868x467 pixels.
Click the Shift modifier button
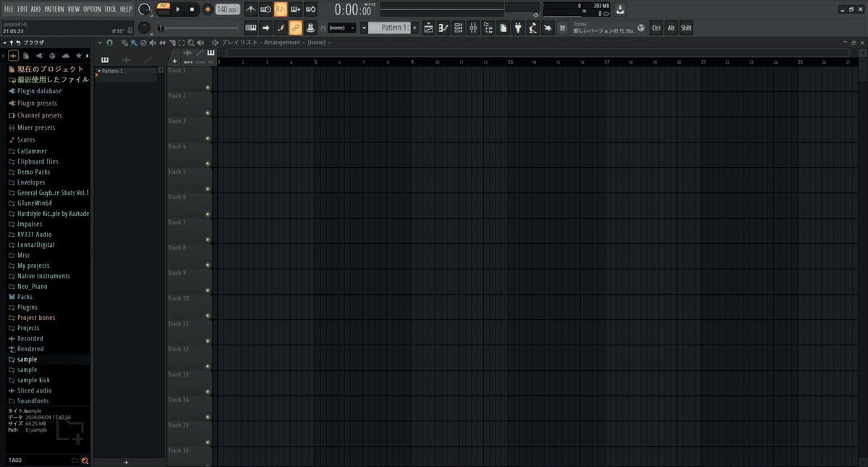click(x=686, y=28)
